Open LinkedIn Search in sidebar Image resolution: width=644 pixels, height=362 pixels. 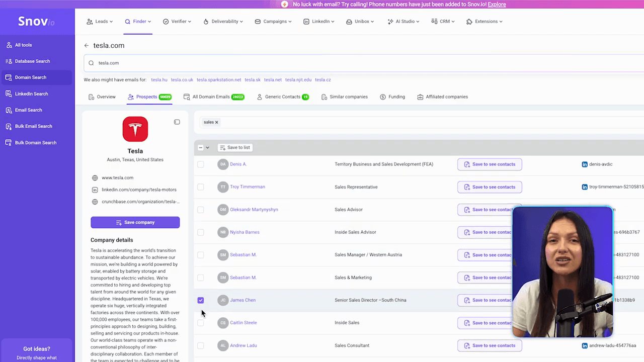[37, 94]
